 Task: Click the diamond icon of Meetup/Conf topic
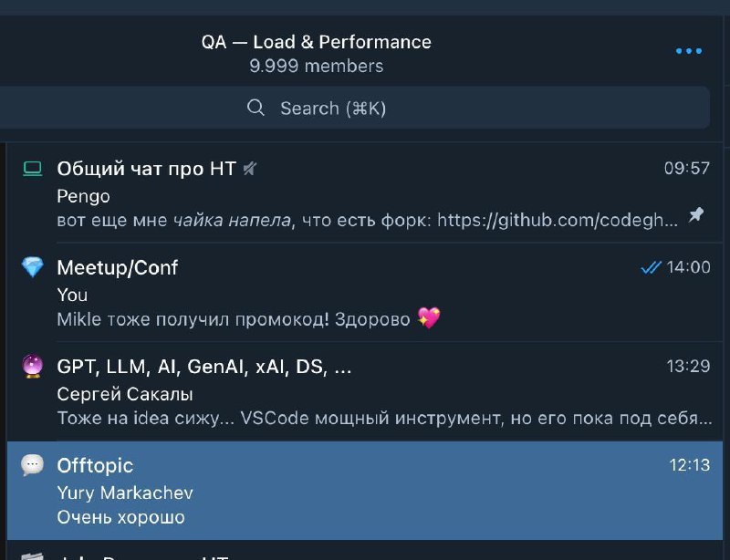click(x=33, y=267)
